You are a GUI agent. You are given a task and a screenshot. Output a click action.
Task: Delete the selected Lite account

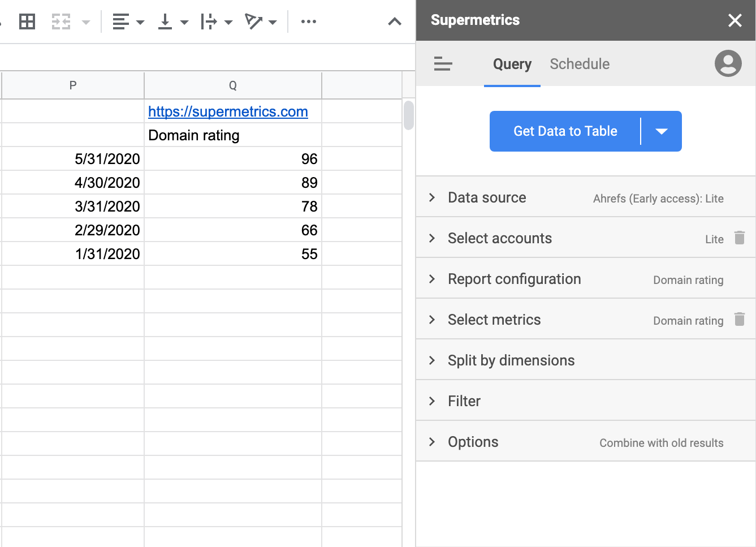[x=740, y=238]
